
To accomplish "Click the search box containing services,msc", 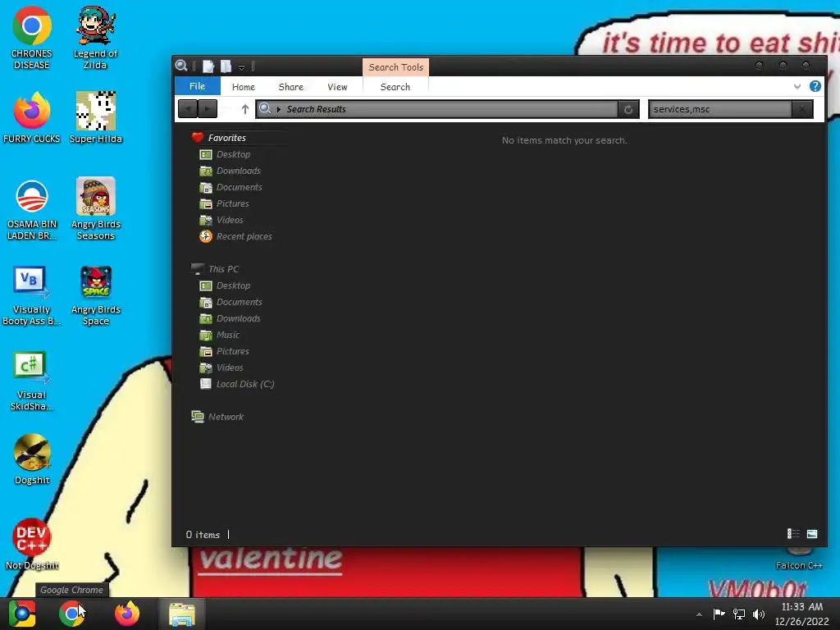I will point(720,109).
